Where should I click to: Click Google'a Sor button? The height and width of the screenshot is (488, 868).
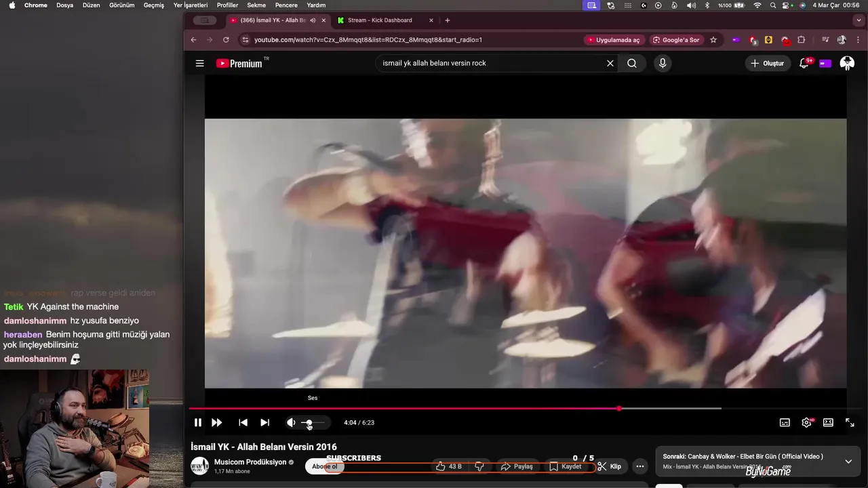pyautogui.click(x=676, y=40)
